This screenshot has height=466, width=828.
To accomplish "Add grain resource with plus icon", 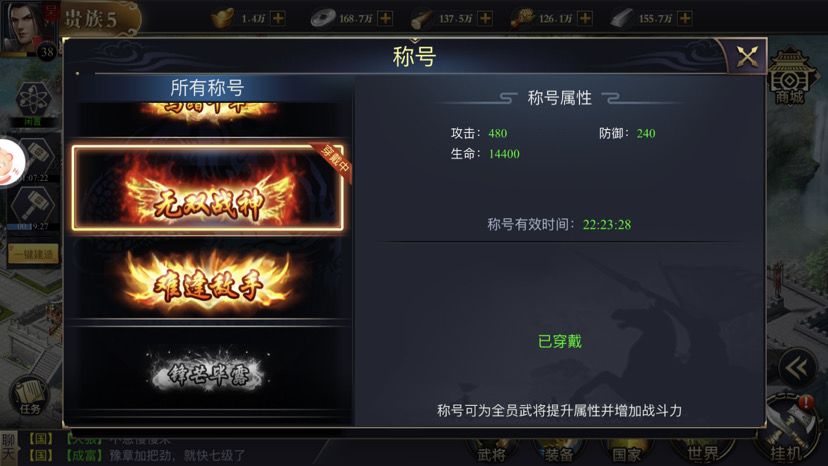I will pyautogui.click(x=585, y=18).
